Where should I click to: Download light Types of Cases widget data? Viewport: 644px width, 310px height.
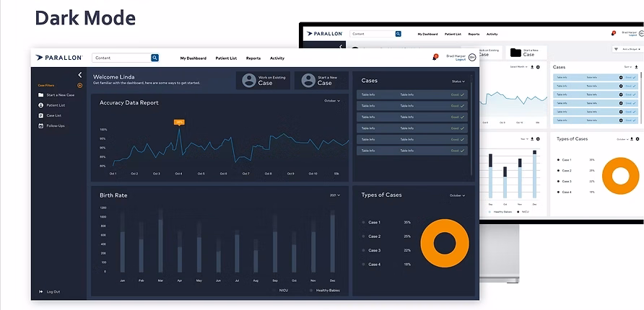(x=632, y=139)
